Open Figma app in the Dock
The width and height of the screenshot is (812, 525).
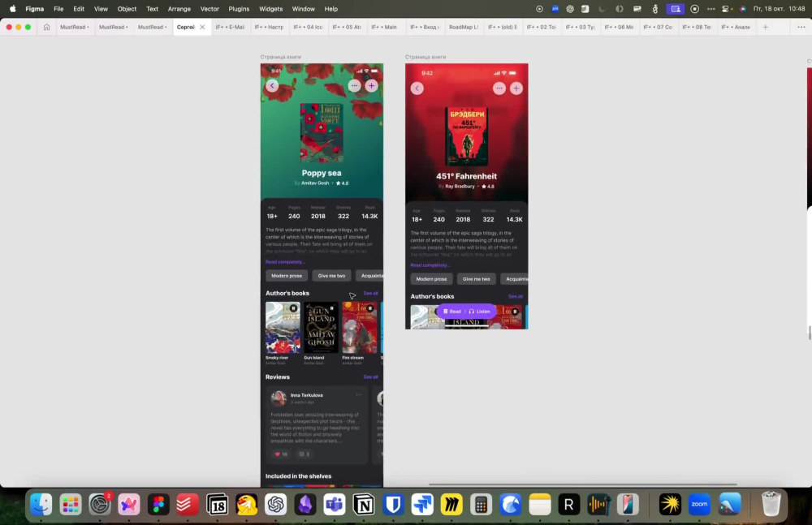coord(158,504)
